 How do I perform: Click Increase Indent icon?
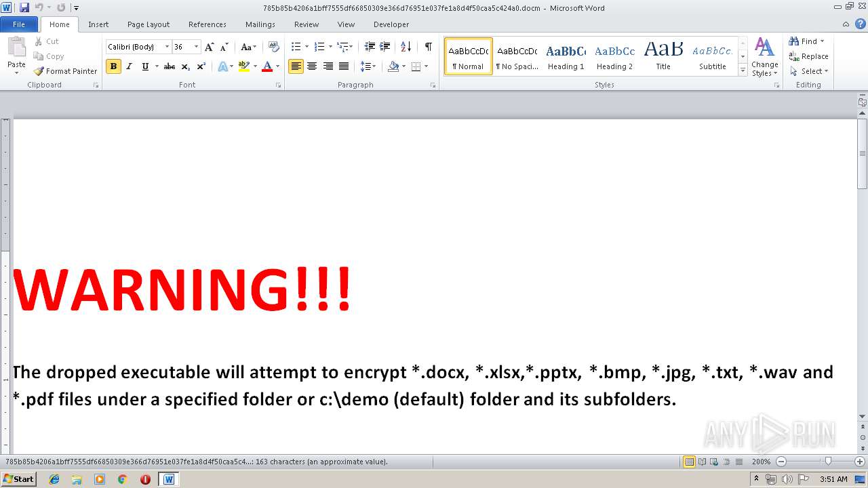click(x=385, y=47)
